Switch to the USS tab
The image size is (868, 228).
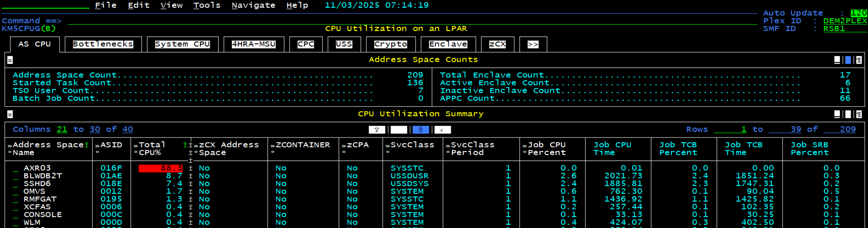coord(344,44)
